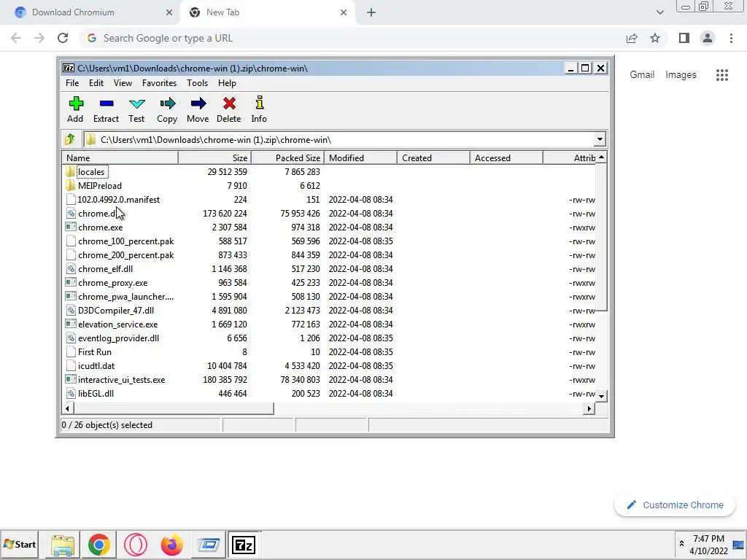Open the new tab plus button

pos(371,12)
